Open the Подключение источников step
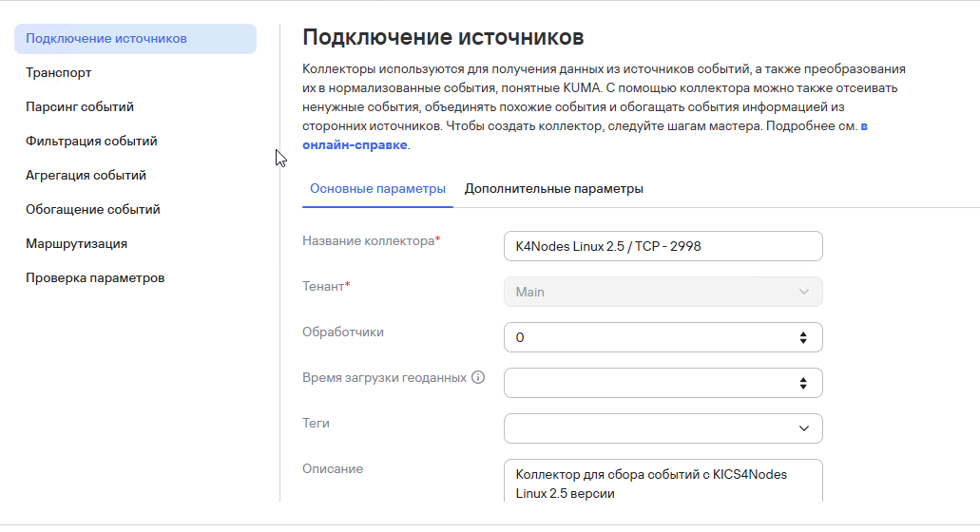The height and width of the screenshot is (532, 980). (x=135, y=39)
